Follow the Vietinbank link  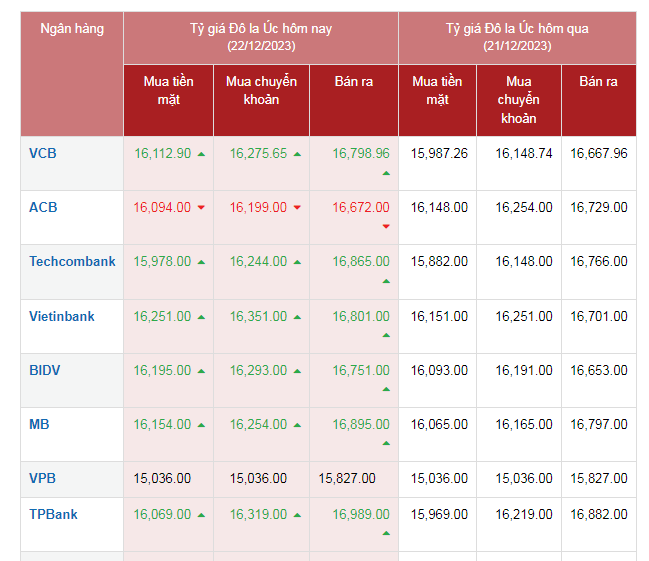(x=62, y=316)
